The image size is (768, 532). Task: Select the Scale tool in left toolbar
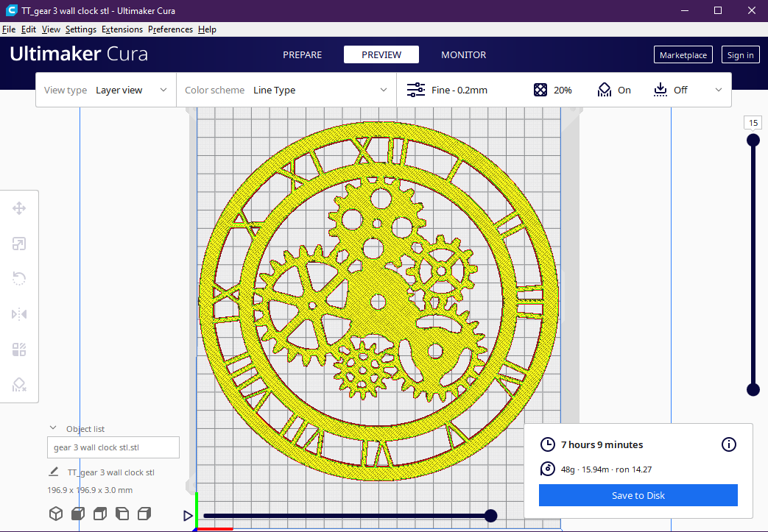tap(19, 244)
